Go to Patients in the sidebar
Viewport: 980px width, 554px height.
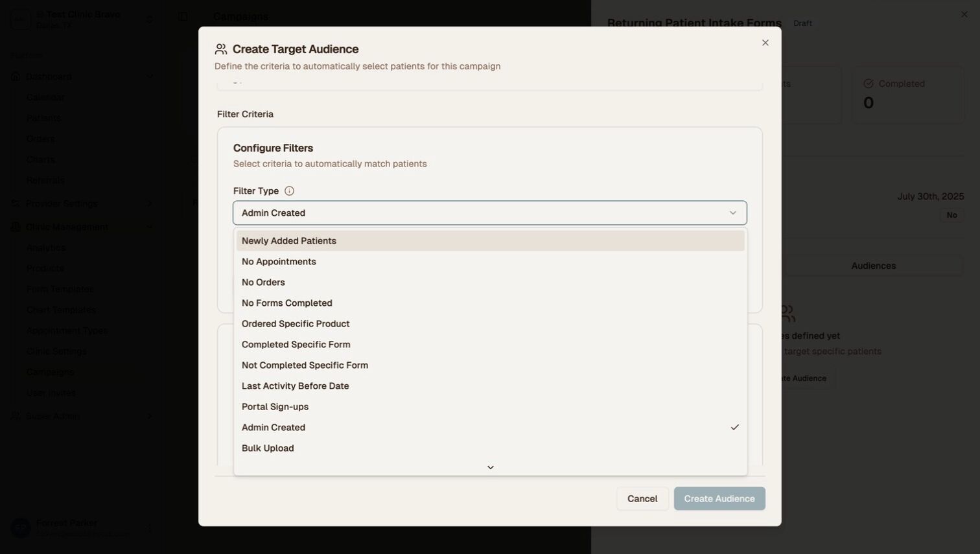[x=43, y=118]
